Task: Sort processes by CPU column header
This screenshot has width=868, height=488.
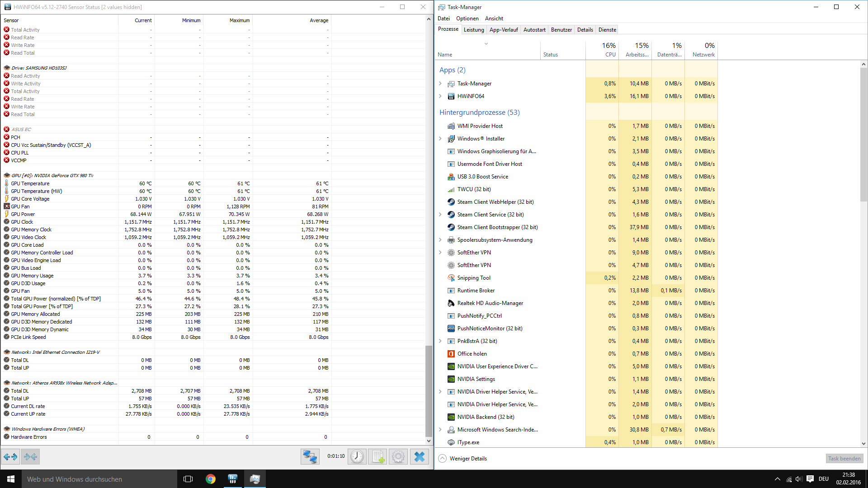Action: pyautogui.click(x=609, y=50)
